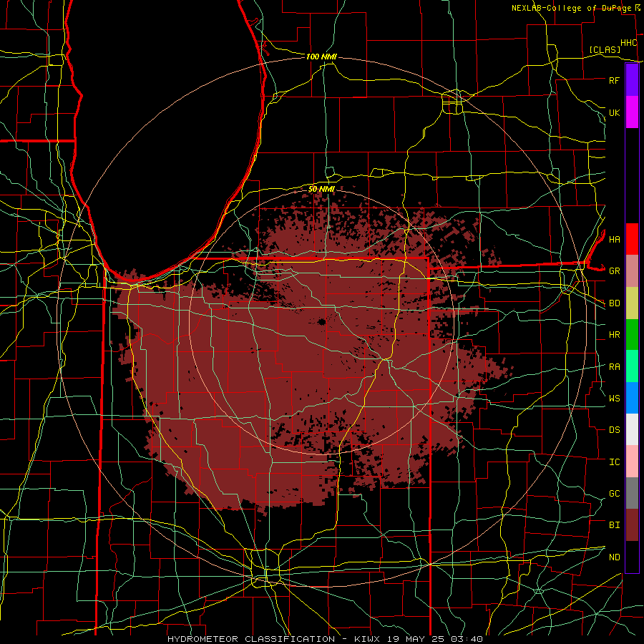The height and width of the screenshot is (644, 644).
Task: Click the magenta UK color swatch
Action: coord(632,112)
